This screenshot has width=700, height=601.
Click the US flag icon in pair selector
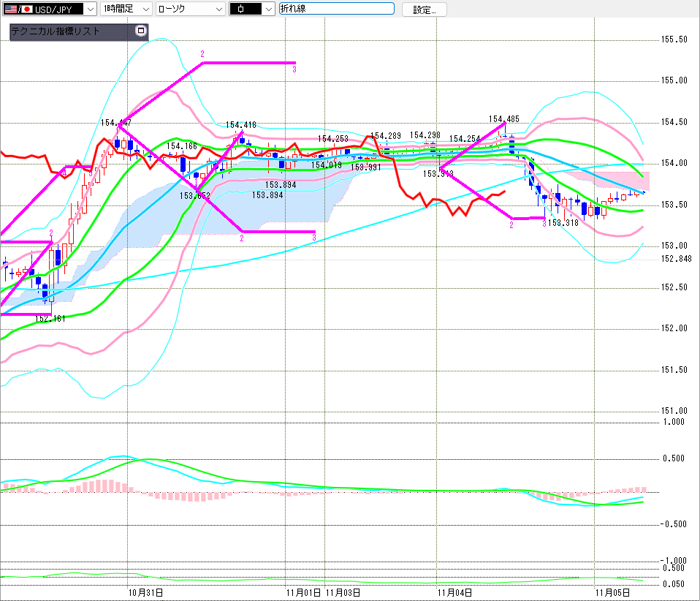click(x=10, y=10)
